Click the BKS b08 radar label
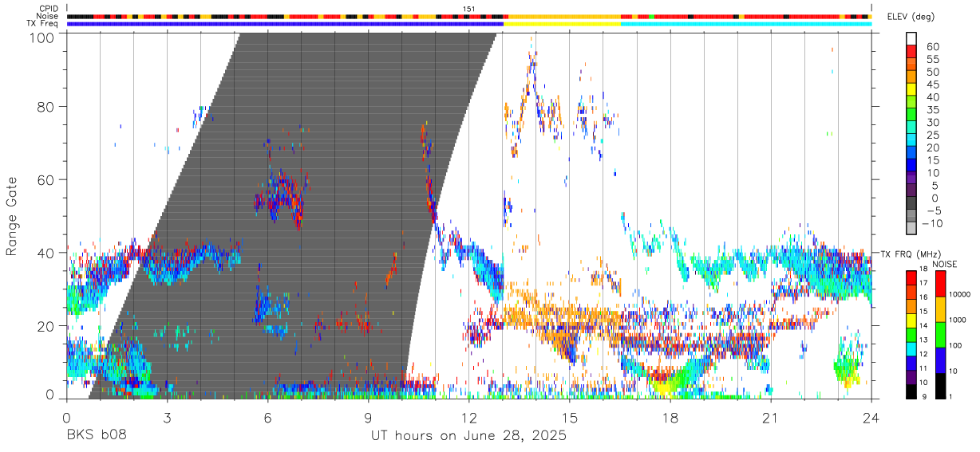The height and width of the screenshot is (452, 980). tap(97, 435)
